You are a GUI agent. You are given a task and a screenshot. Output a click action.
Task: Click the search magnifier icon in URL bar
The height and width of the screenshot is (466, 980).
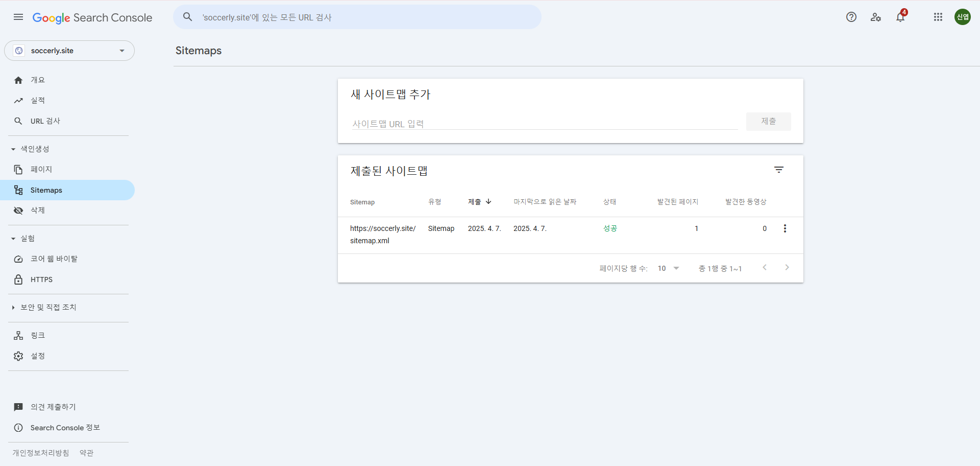[x=188, y=17]
